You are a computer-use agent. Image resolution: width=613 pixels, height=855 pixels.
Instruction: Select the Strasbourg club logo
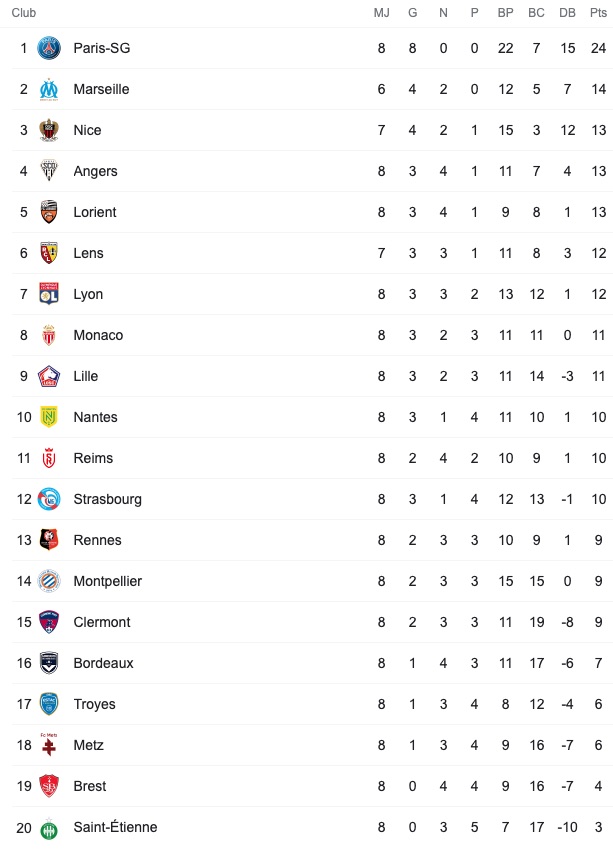[49, 499]
